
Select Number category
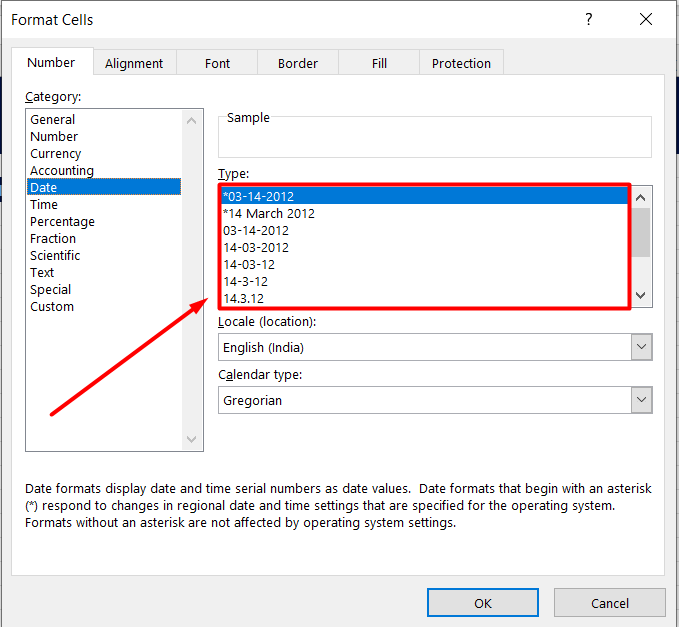pyautogui.click(x=104, y=136)
